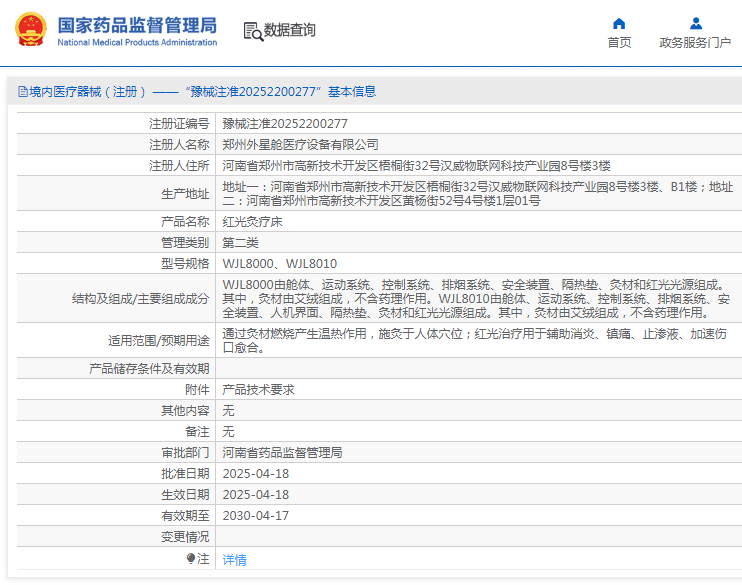Click the 其他内容 value 无
The height and width of the screenshot is (585, 742).
click(x=229, y=410)
